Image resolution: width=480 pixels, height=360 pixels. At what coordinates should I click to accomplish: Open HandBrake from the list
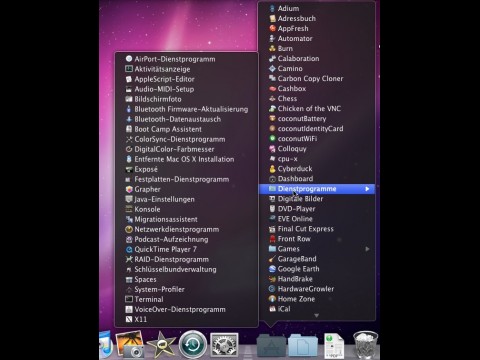click(317, 279)
